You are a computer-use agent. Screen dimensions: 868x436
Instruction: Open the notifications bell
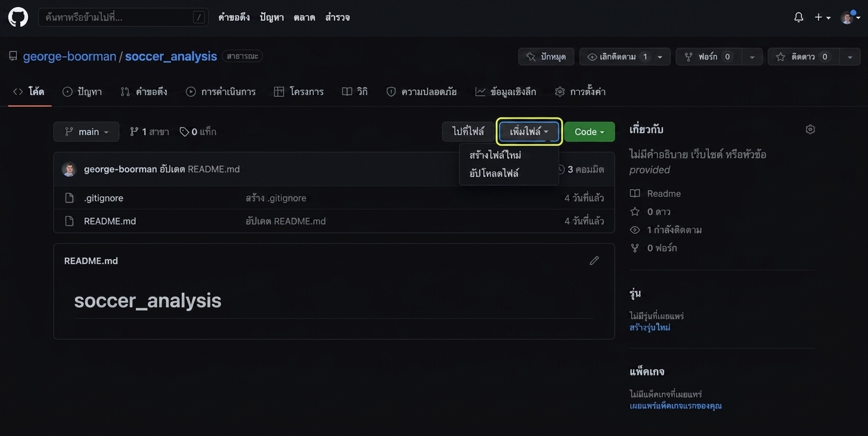click(x=798, y=17)
